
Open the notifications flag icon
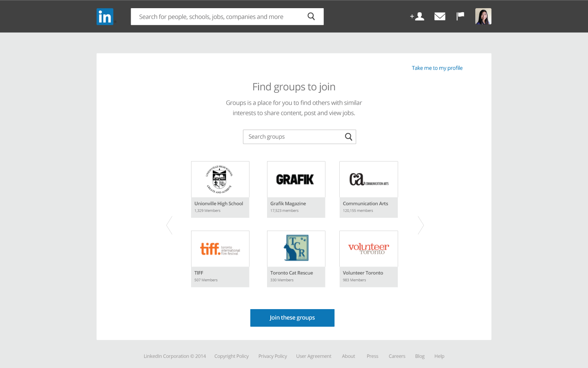point(460,16)
